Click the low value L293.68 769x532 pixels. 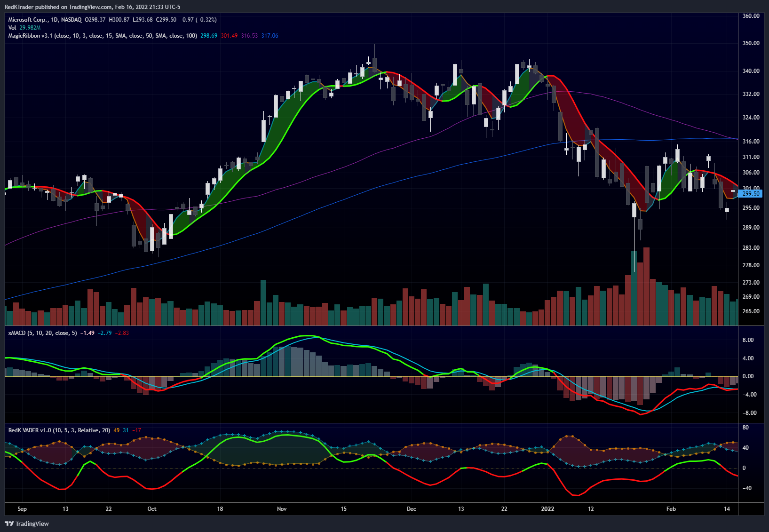click(143, 20)
